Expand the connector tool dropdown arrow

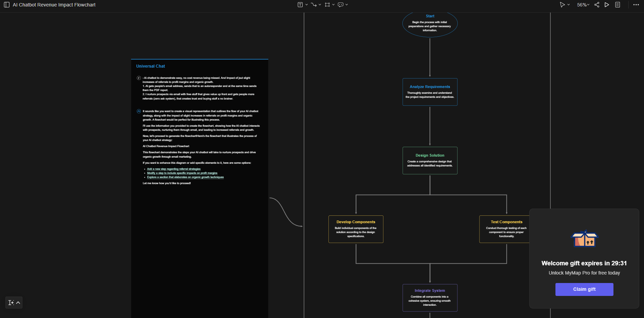320,4
